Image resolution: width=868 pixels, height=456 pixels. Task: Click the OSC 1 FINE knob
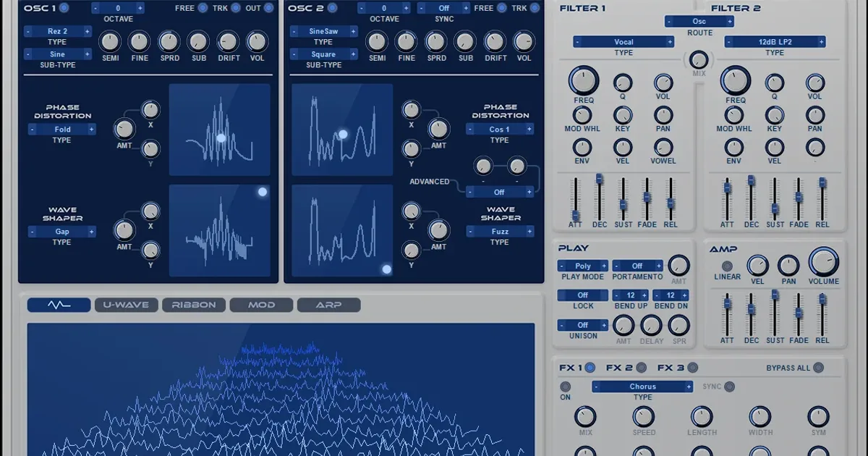(140, 41)
